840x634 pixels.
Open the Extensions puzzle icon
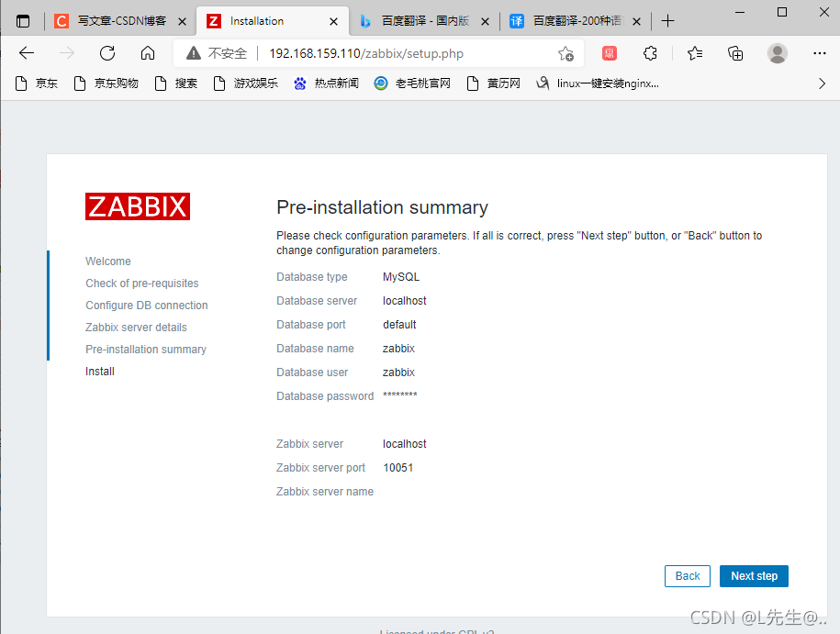(650, 53)
